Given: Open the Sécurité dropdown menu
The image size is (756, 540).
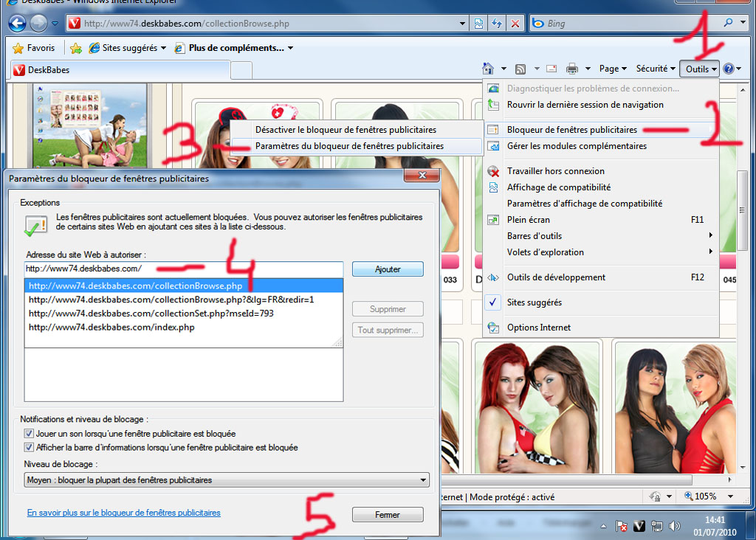Looking at the screenshot, I should tap(656, 69).
